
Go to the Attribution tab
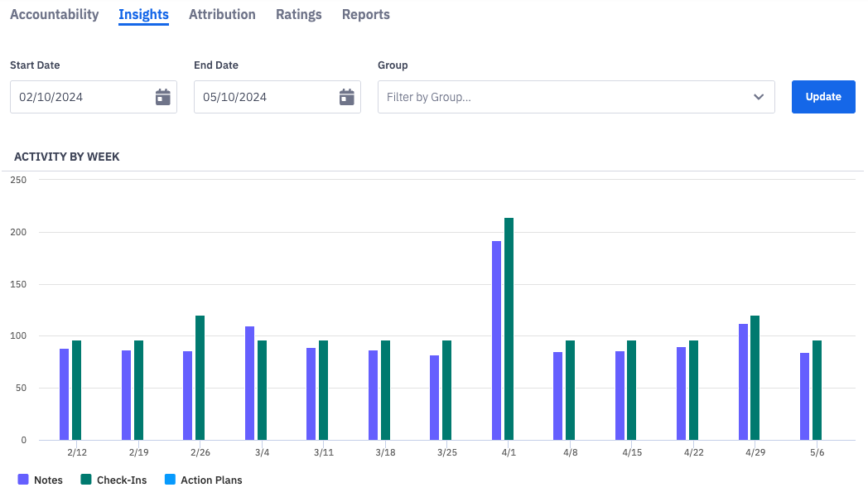tap(222, 14)
